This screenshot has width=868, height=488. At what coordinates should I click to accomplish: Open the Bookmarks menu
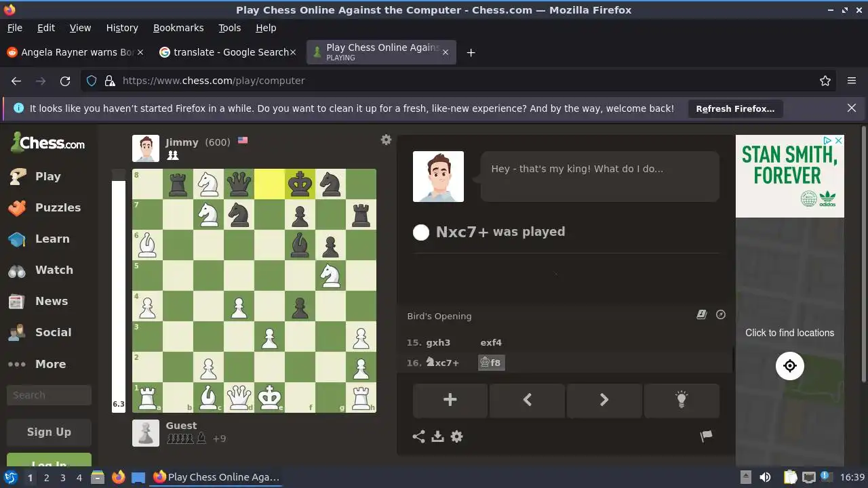178,28
